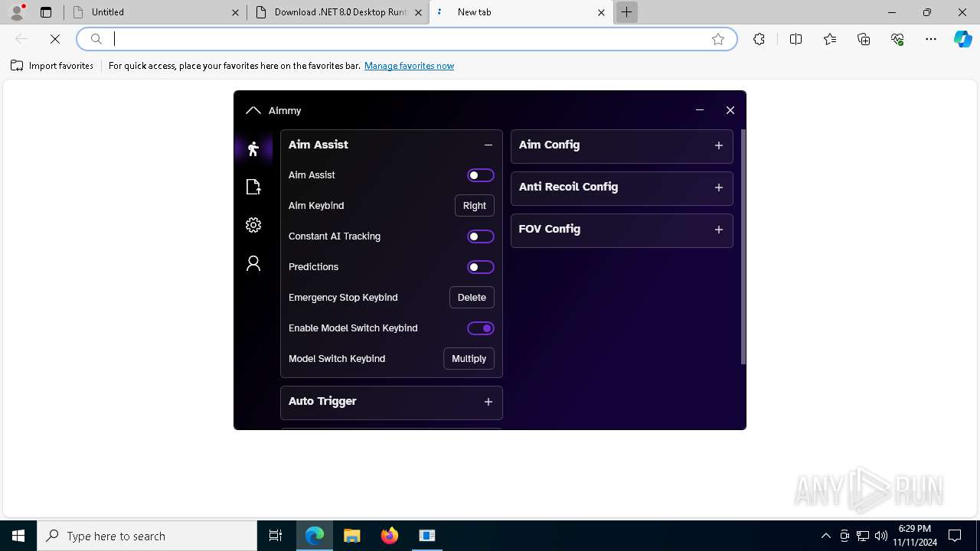Open Browser essentials icon

pos(897,39)
